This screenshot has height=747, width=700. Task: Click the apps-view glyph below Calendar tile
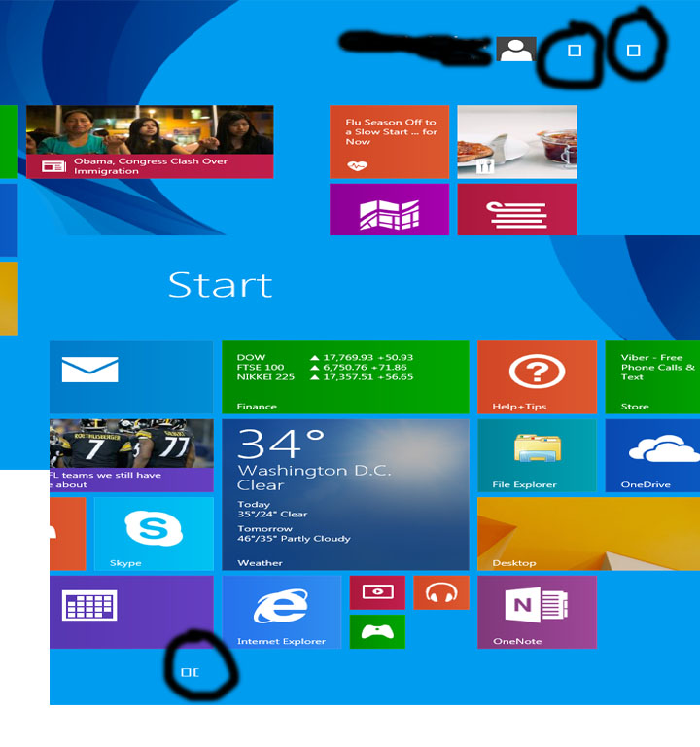click(x=190, y=672)
